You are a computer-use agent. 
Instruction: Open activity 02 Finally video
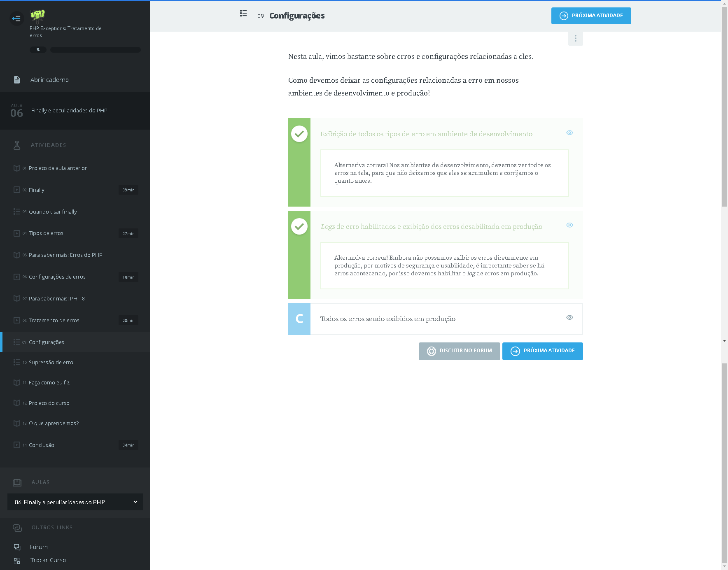[37, 190]
